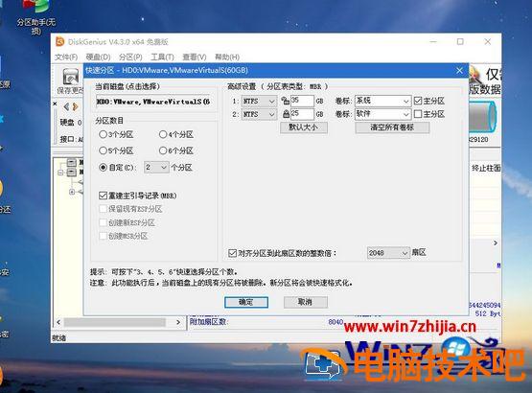Click the right scroll arrow of the disk tree
This screenshot has width=532, height=393.
178,322
